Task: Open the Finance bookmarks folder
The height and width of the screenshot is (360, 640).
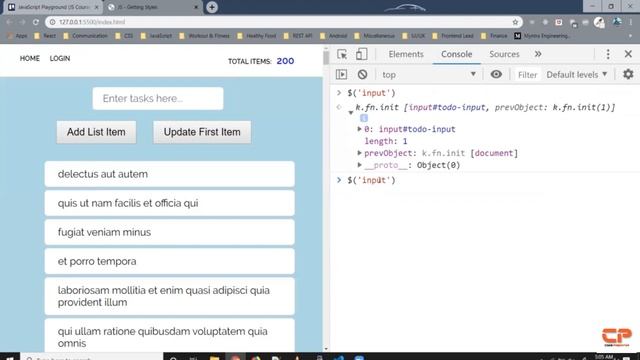Action: (x=494, y=36)
